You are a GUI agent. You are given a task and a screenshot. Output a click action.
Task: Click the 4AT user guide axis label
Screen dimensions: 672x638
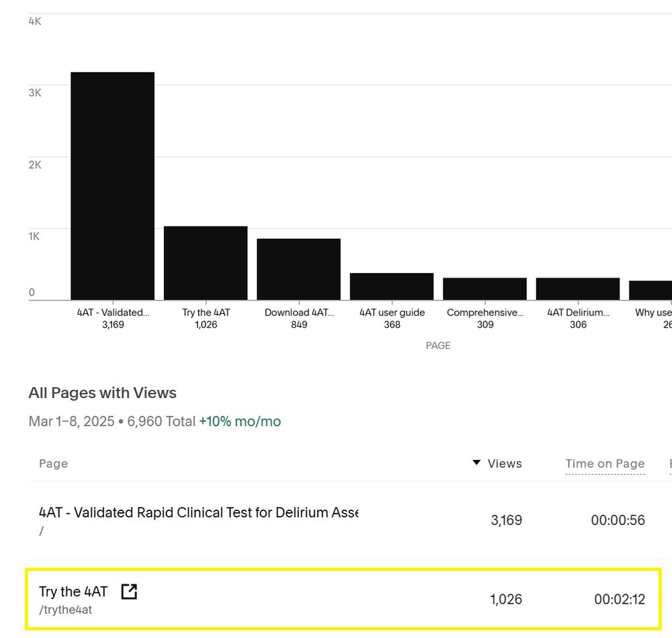pyautogui.click(x=392, y=313)
